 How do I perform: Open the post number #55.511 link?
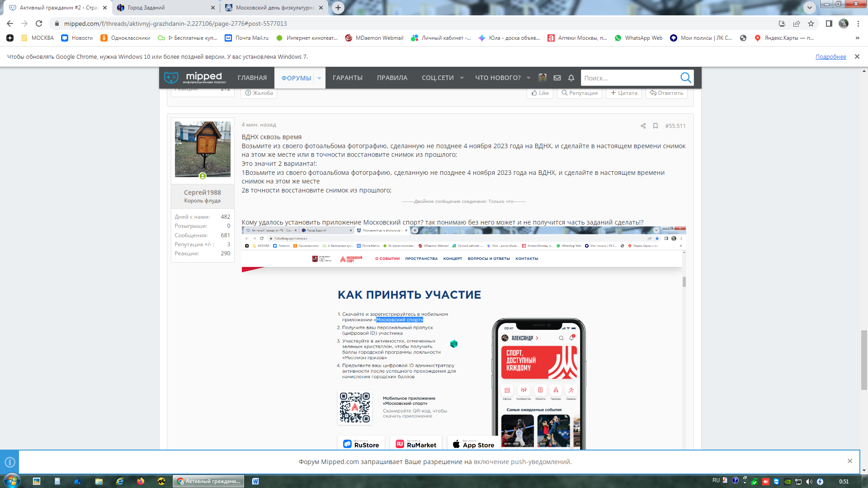(675, 126)
